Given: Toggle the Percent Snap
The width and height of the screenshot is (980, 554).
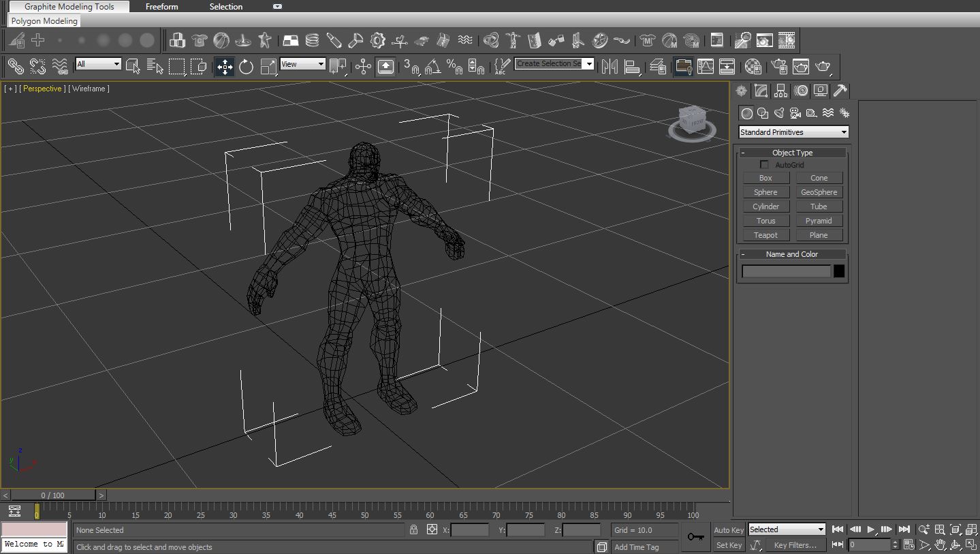Looking at the screenshot, I should pos(454,66).
